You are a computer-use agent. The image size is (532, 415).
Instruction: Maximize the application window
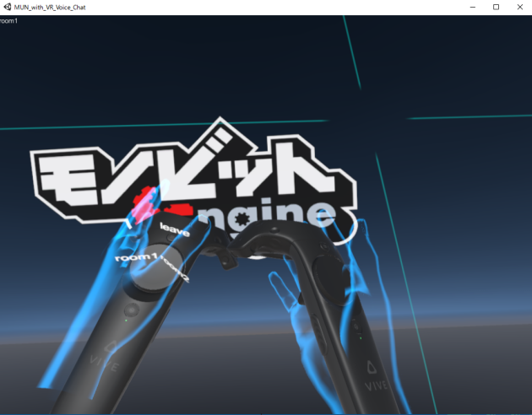pyautogui.click(x=496, y=7)
